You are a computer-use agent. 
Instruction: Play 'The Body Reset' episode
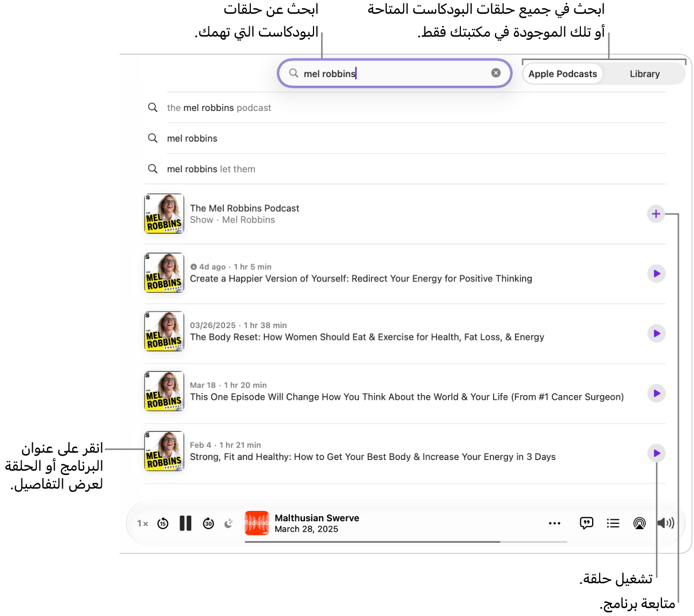pyautogui.click(x=656, y=333)
